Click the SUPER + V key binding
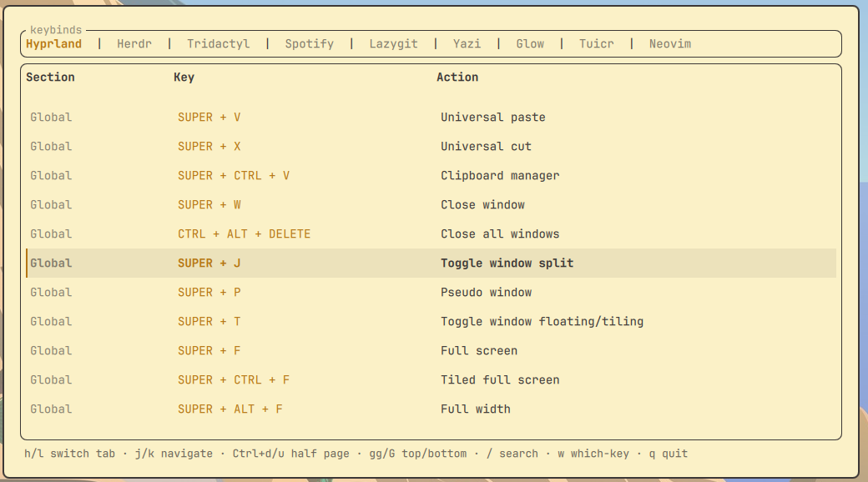Screen dimensions: 868x482 tap(209, 118)
